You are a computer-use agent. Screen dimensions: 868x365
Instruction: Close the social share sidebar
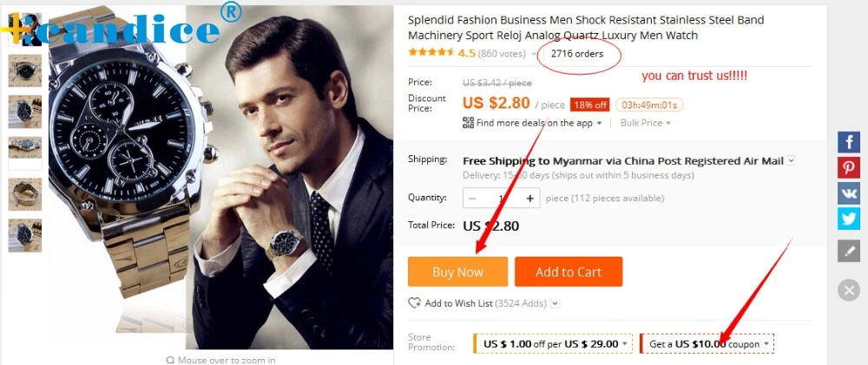pyautogui.click(x=849, y=290)
